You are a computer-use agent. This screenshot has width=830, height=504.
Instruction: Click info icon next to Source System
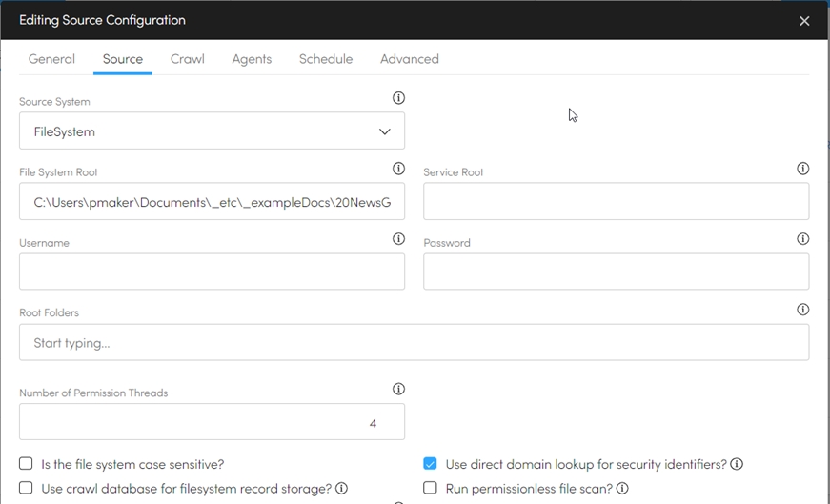[398, 98]
